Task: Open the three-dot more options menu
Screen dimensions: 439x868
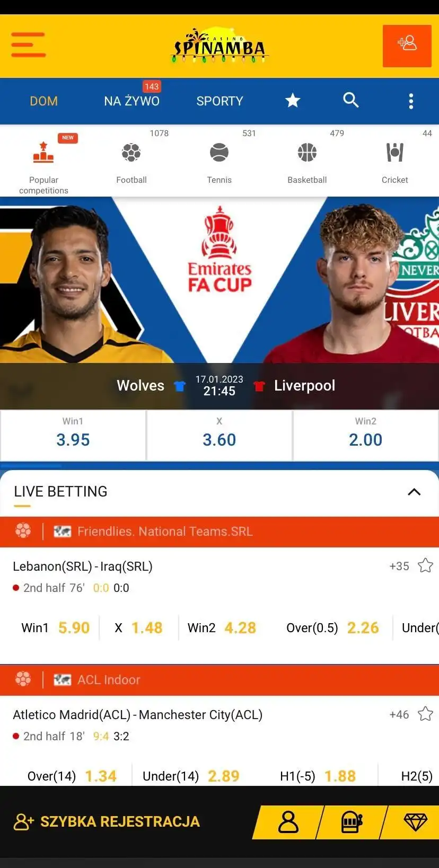Action: coord(411,101)
